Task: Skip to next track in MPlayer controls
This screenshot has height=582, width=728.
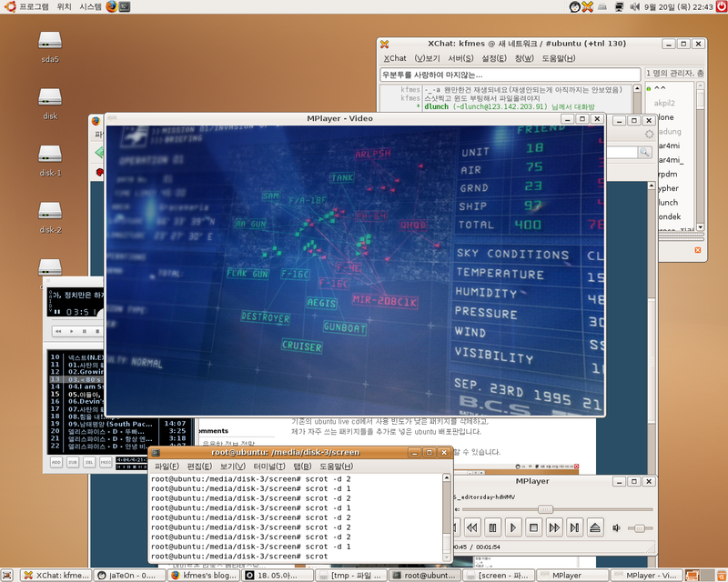Action: 574,527
